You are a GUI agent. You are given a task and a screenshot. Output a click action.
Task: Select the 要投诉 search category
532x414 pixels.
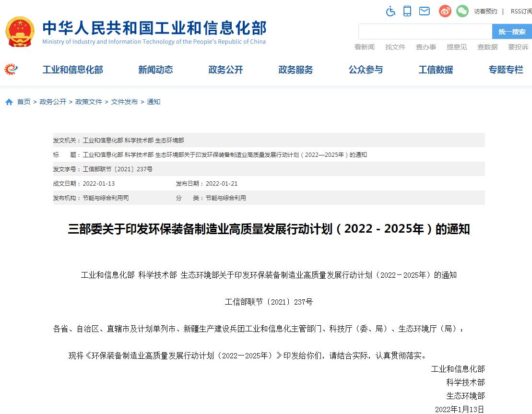(518, 47)
